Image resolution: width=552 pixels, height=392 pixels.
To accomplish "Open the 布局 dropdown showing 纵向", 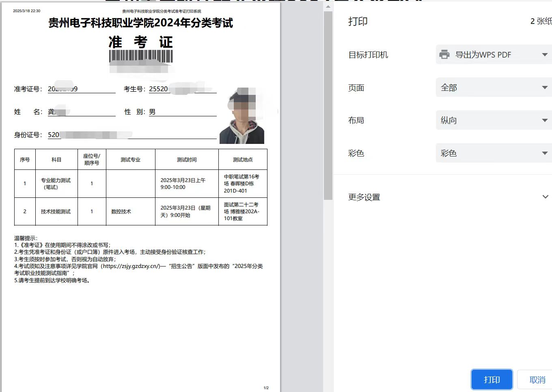I will (x=494, y=120).
